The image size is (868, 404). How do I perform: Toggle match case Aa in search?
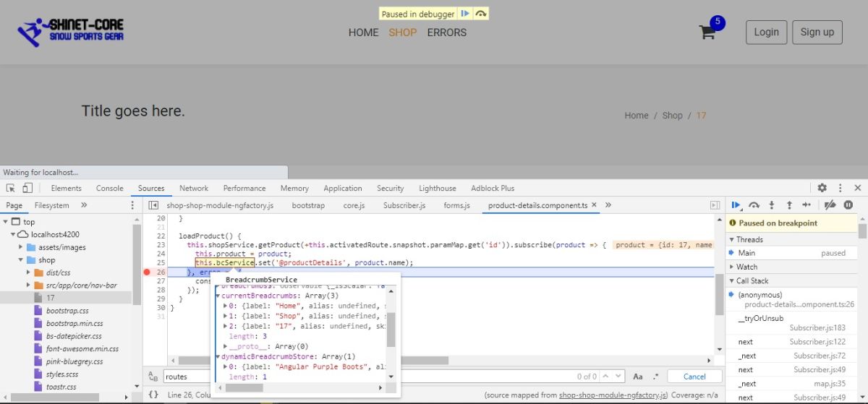point(638,376)
